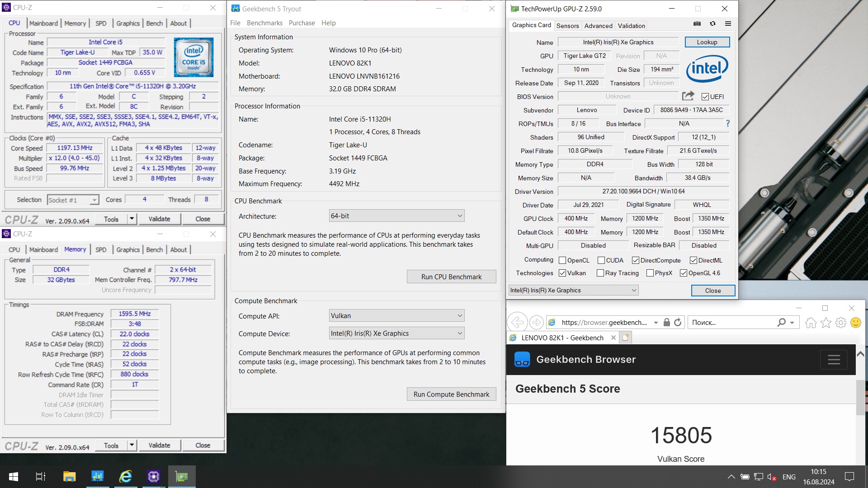Click the Geekbench Browser logo icon
The image size is (868, 488).
(522, 359)
